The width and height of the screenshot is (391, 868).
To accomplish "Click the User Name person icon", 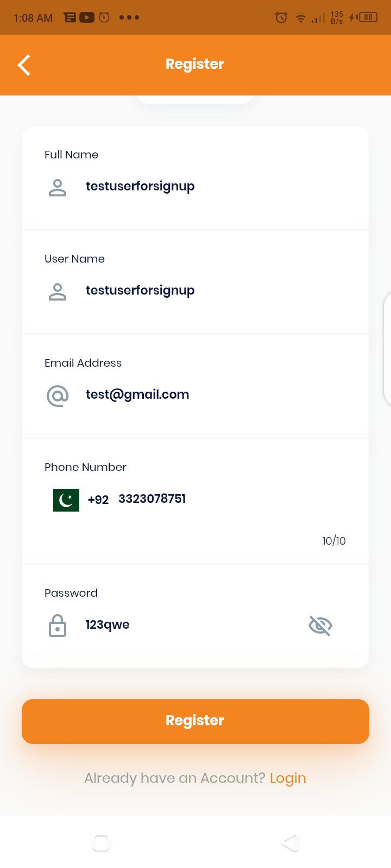I will [58, 292].
